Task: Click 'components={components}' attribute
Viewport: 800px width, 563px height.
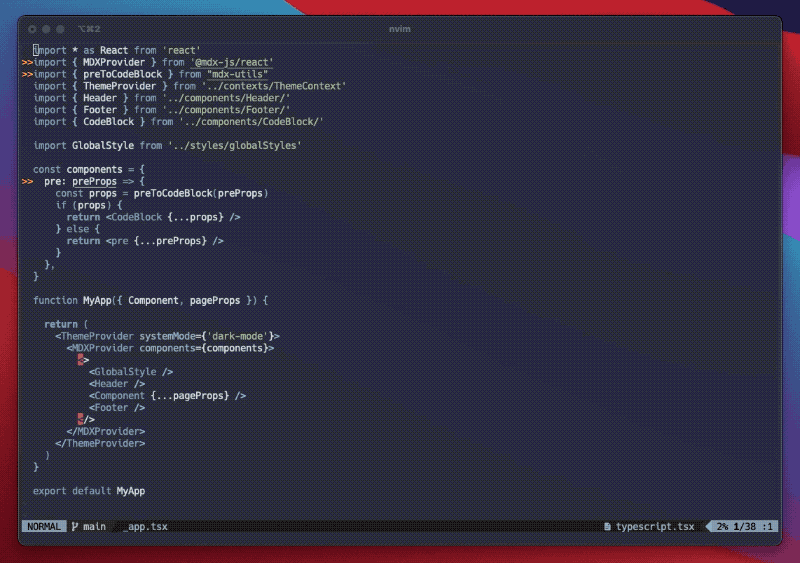Action: coord(204,348)
